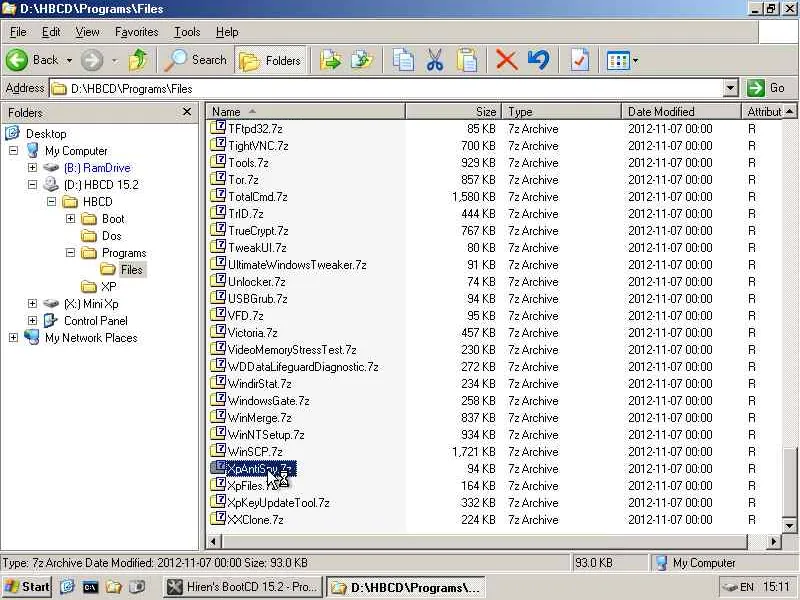This screenshot has width=800, height=600.
Task: Open Search with the magnifier icon
Action: [175, 60]
